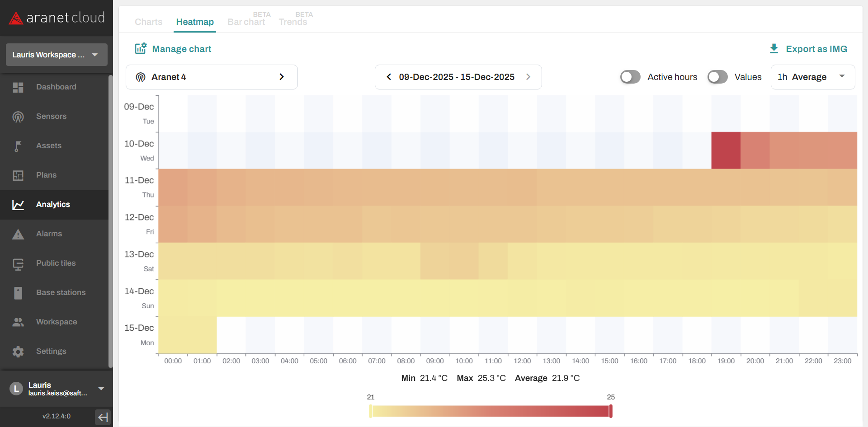The width and height of the screenshot is (868, 427).
Task: Expand the Lauris user account menu
Action: point(101,389)
